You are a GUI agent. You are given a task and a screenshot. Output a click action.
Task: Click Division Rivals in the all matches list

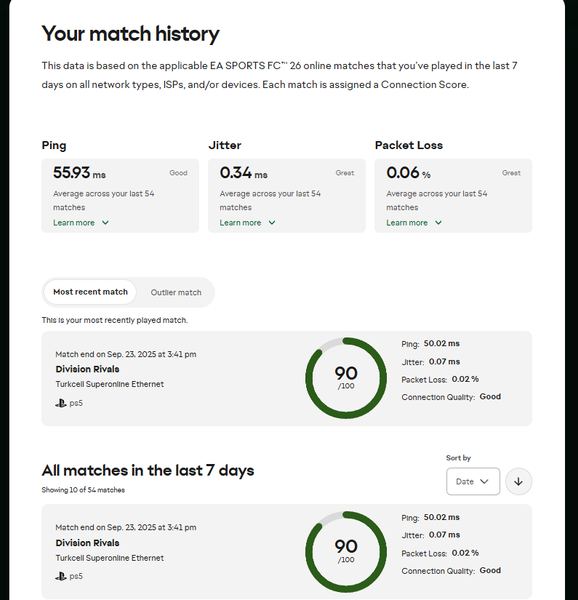pos(87,543)
